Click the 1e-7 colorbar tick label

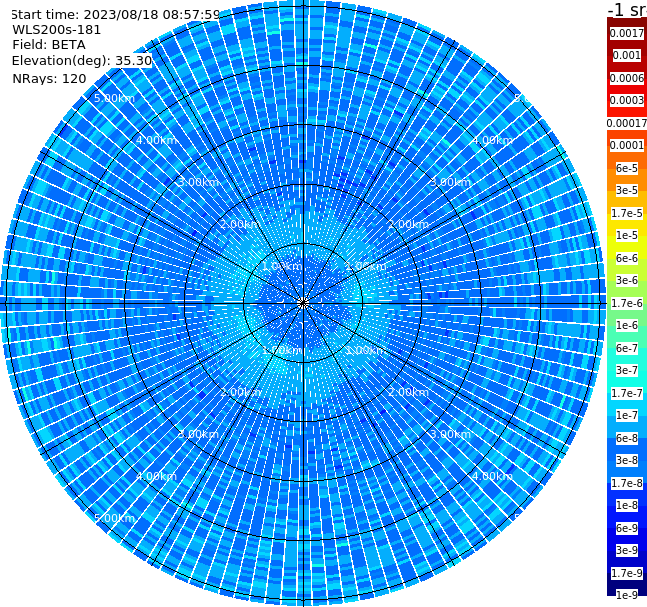627,415
